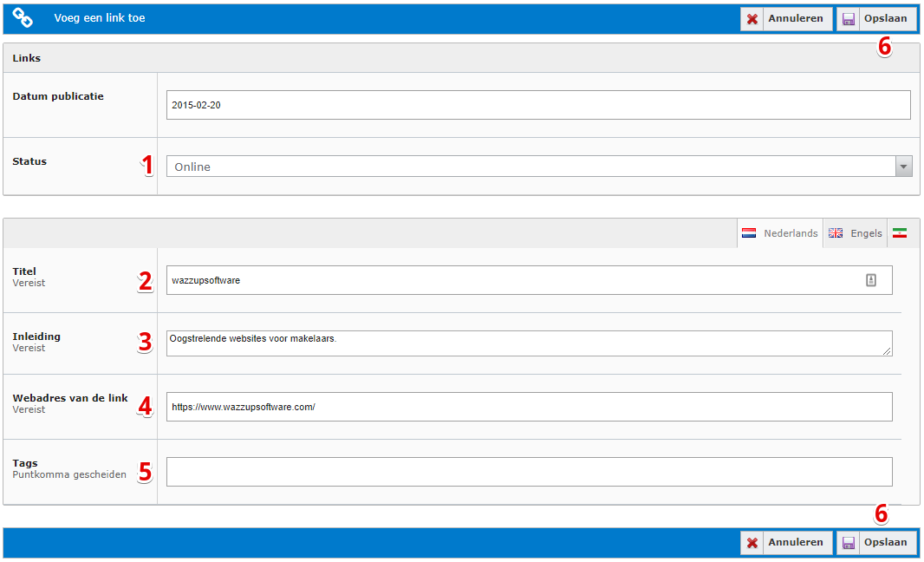Save using the bottom Opslaan button label
Viewport: 924px width, 562px height.
tap(885, 542)
